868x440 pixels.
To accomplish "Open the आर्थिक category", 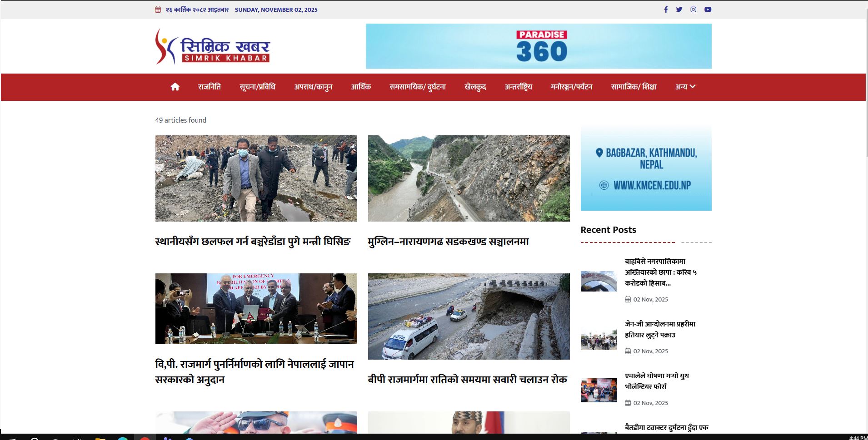I will [x=361, y=87].
